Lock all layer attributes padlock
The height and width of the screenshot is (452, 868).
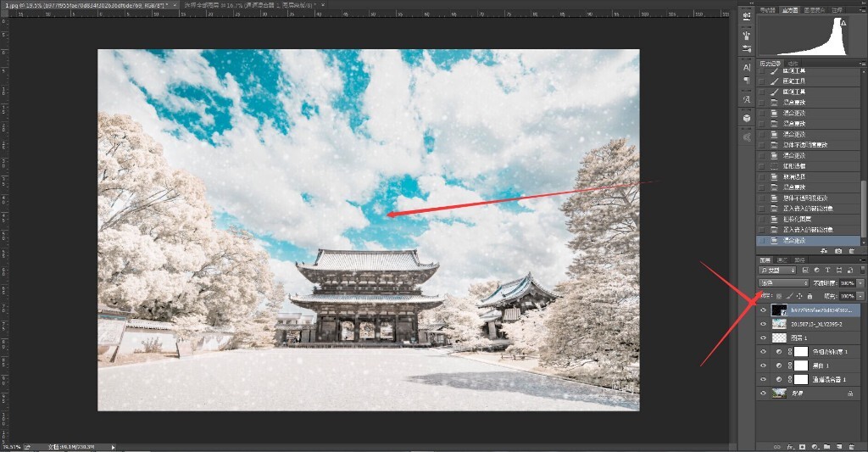point(810,296)
